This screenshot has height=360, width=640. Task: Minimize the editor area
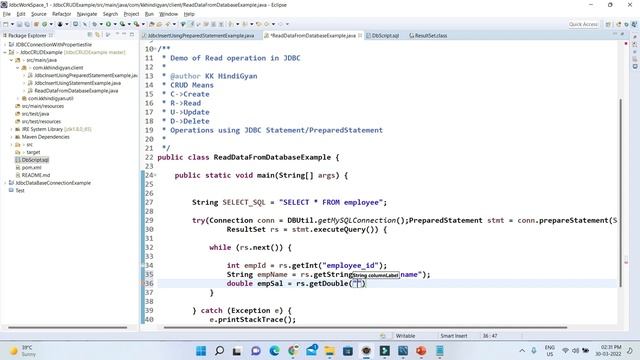(x=615, y=34)
